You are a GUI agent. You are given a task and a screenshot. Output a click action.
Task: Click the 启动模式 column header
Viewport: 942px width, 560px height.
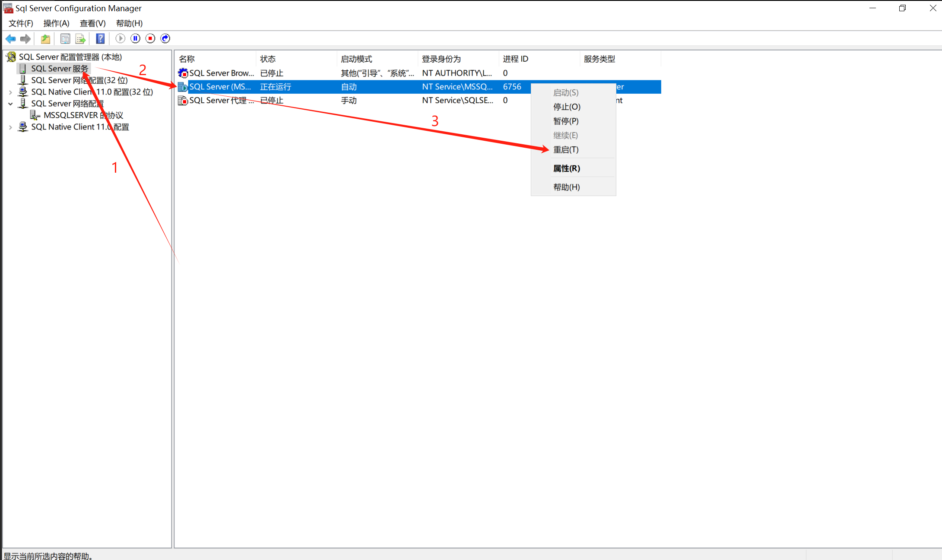[356, 59]
